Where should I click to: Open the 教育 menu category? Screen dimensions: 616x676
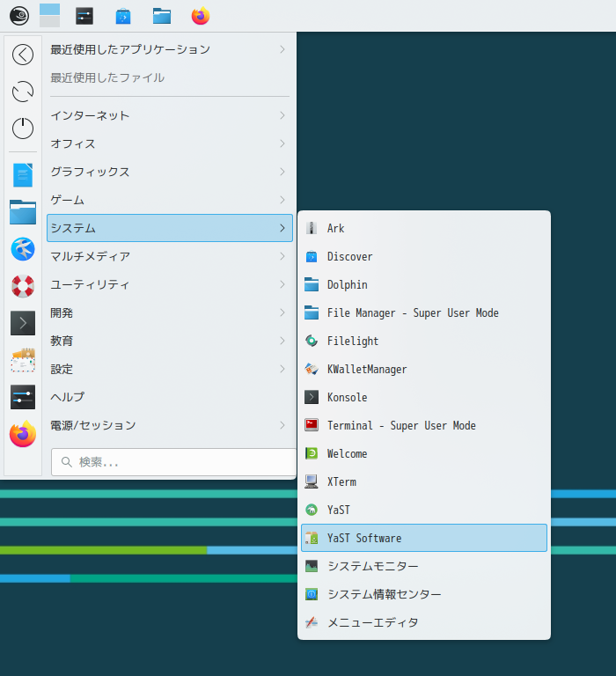170,341
